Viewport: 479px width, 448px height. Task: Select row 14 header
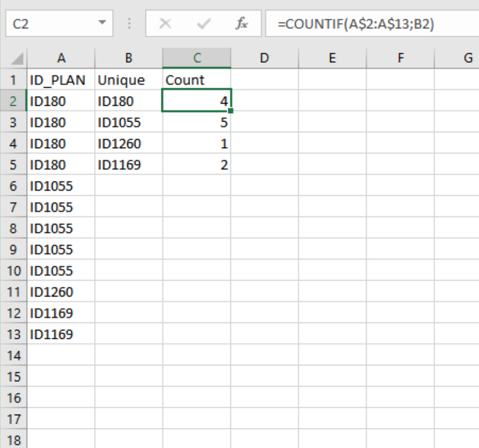pyautogui.click(x=12, y=356)
